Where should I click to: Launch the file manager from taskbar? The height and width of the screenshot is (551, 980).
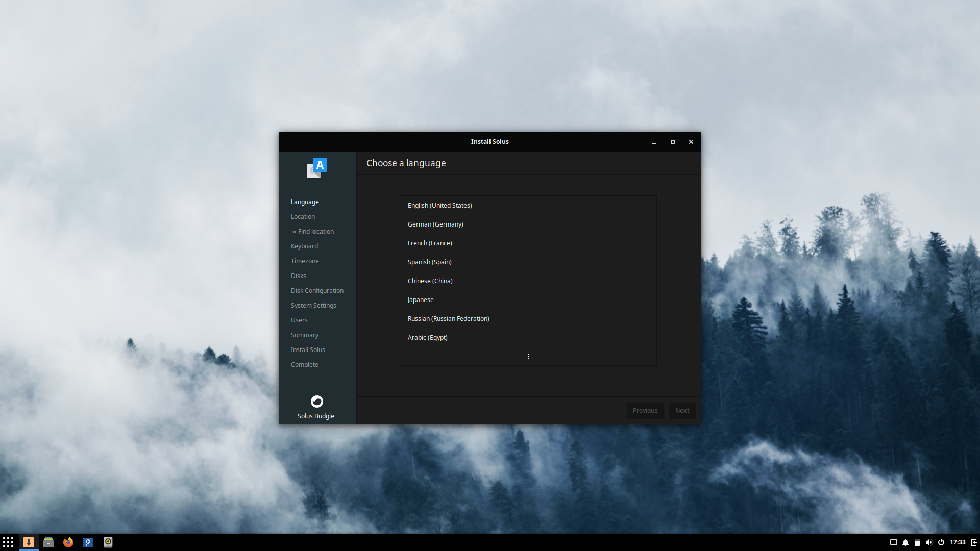[x=48, y=542]
